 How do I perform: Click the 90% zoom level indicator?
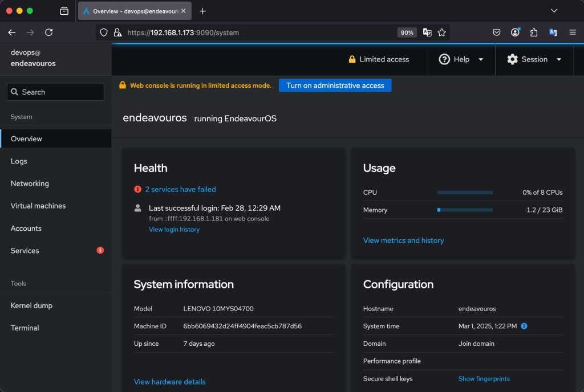[407, 32]
